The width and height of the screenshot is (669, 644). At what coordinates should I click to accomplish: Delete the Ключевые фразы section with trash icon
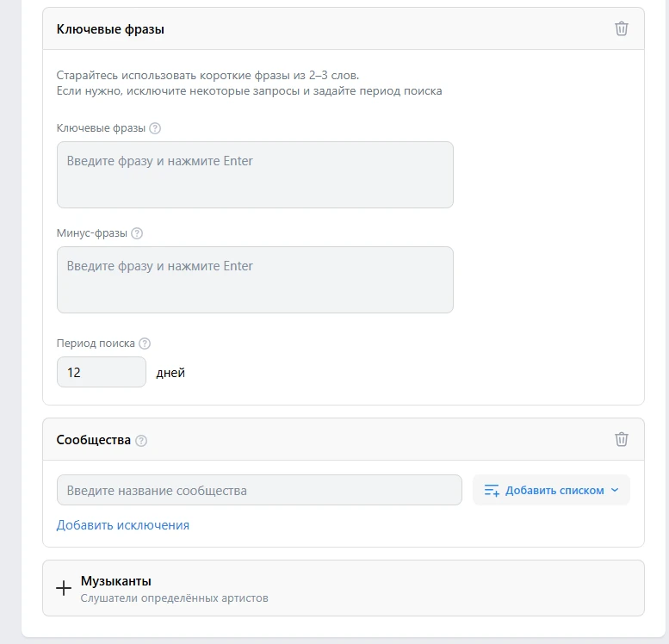point(622,28)
